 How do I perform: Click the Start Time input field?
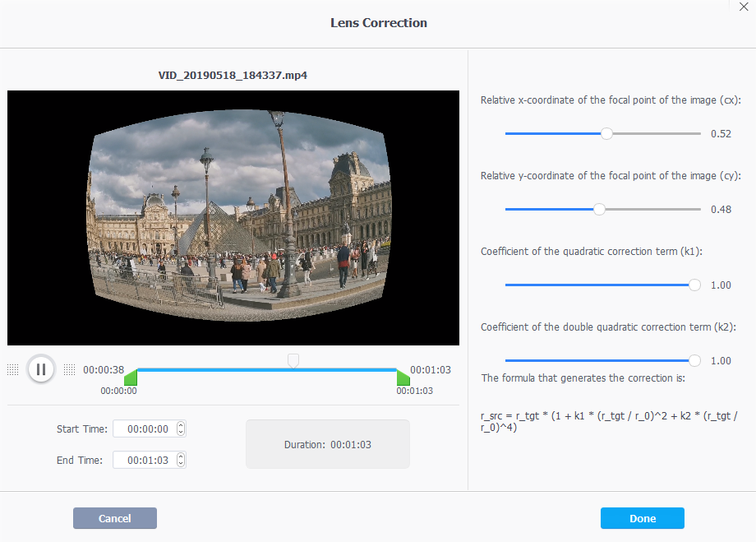tap(144, 429)
